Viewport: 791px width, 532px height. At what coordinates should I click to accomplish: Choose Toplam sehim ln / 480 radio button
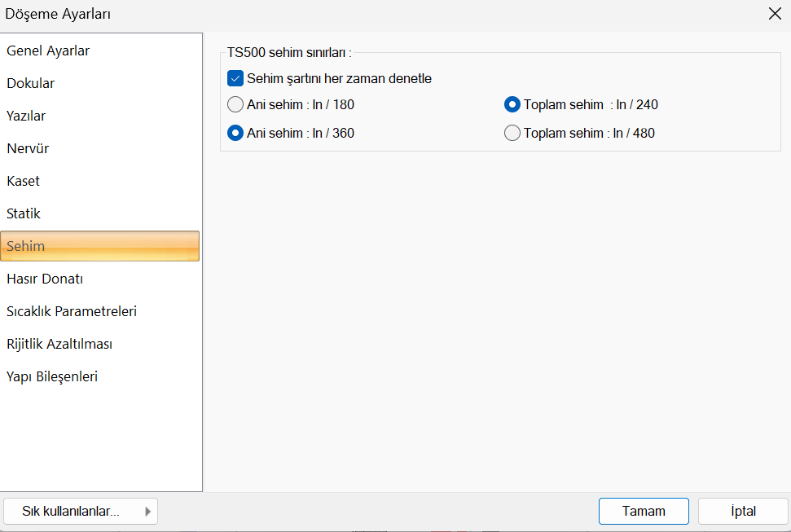pos(512,133)
